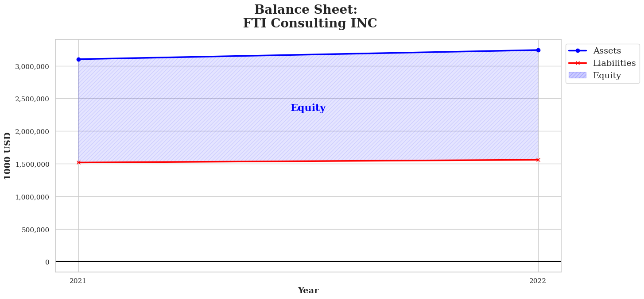Select the Liabilities marker at 2022
644x299 pixels.
tap(538, 160)
